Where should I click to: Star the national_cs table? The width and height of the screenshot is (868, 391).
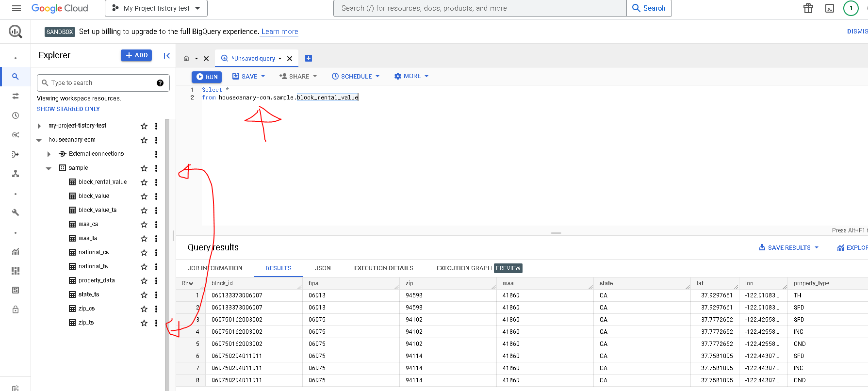(144, 253)
